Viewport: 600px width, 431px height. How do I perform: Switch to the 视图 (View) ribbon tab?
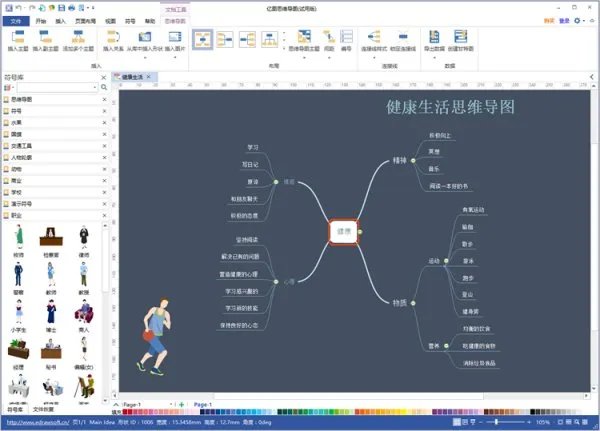click(110, 21)
